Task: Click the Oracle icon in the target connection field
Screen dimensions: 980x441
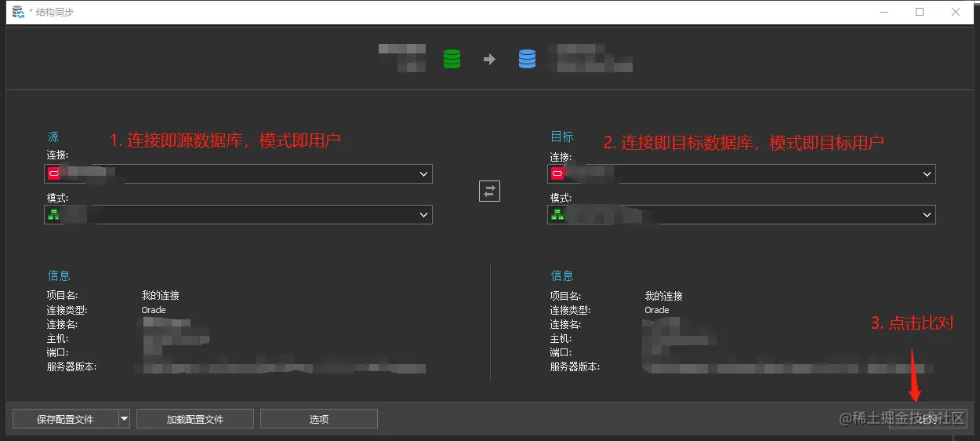Action: pyautogui.click(x=557, y=173)
